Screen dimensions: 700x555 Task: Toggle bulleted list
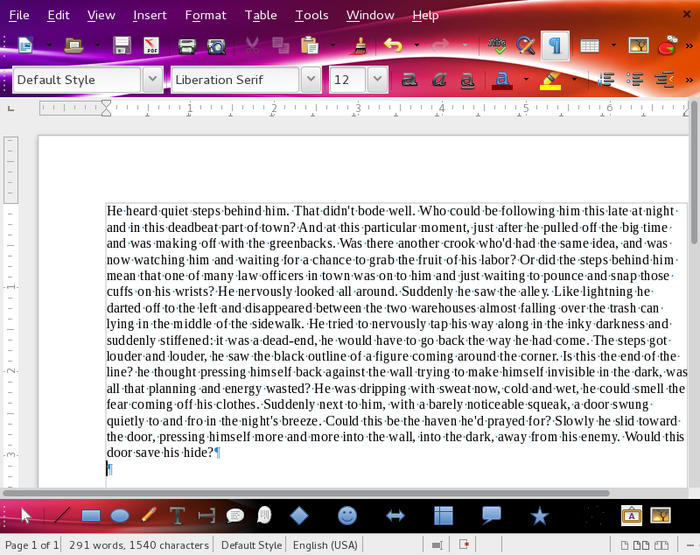tap(634, 79)
